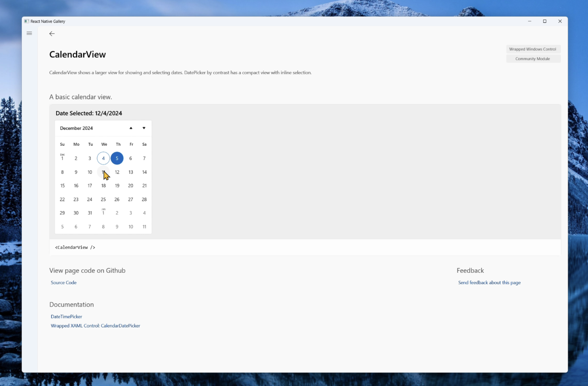The image size is (588, 386).
Task: Open the DateTimePicker documentation link
Action: pos(66,317)
